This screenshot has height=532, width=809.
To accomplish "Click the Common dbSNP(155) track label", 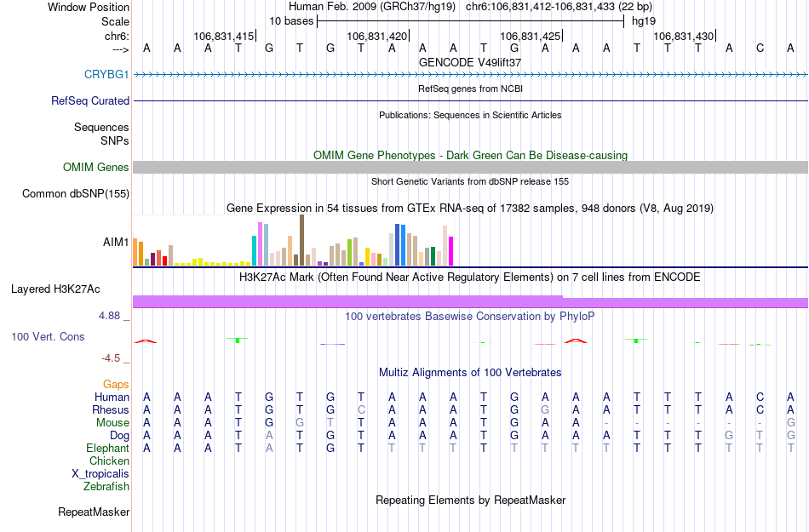I will tap(75, 194).
